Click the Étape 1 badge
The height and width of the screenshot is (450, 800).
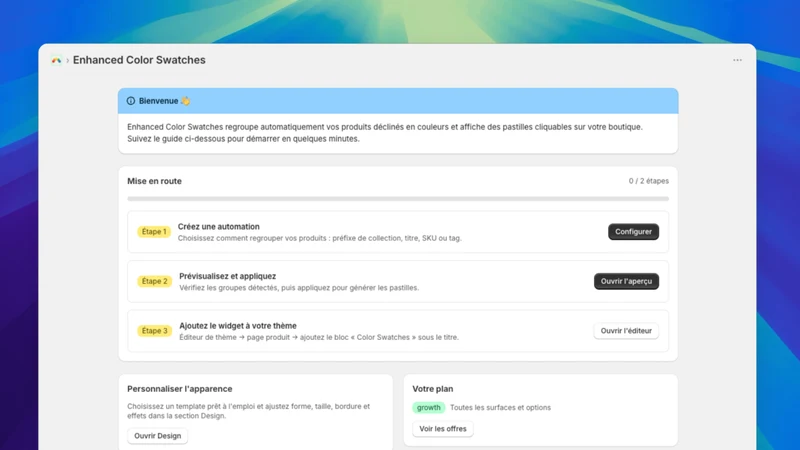tap(154, 232)
